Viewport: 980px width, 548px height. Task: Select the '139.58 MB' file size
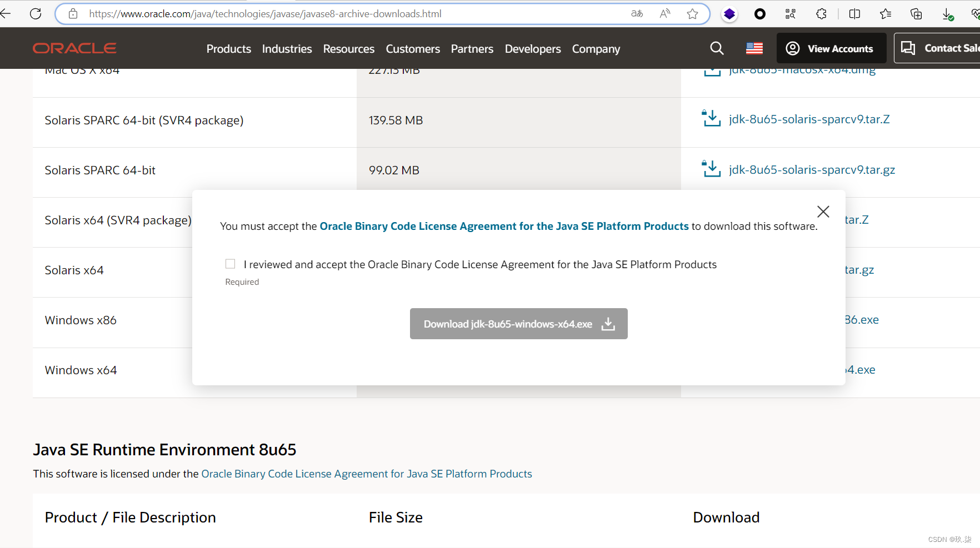(x=396, y=120)
